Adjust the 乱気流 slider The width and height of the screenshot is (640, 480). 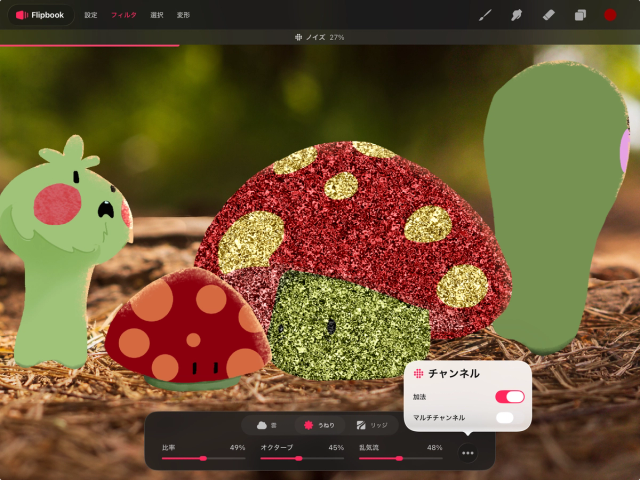click(x=401, y=458)
